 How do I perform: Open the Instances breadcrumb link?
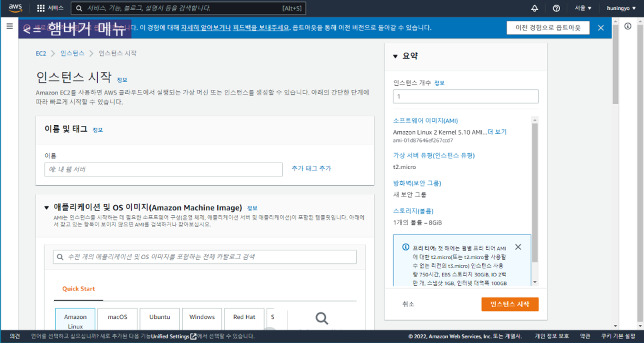pos(72,53)
